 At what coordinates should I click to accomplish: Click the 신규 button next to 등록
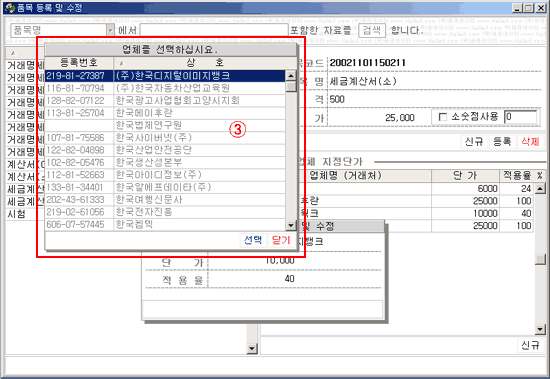pos(474,142)
